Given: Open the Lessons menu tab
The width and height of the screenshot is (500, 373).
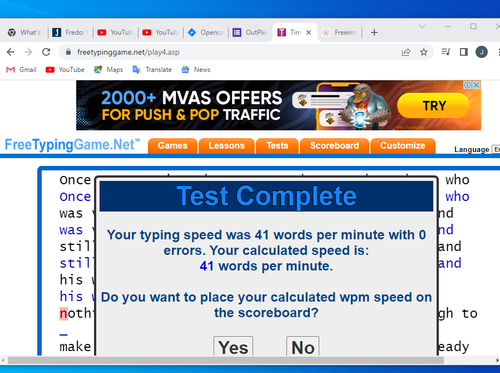Looking at the screenshot, I should point(226,146).
